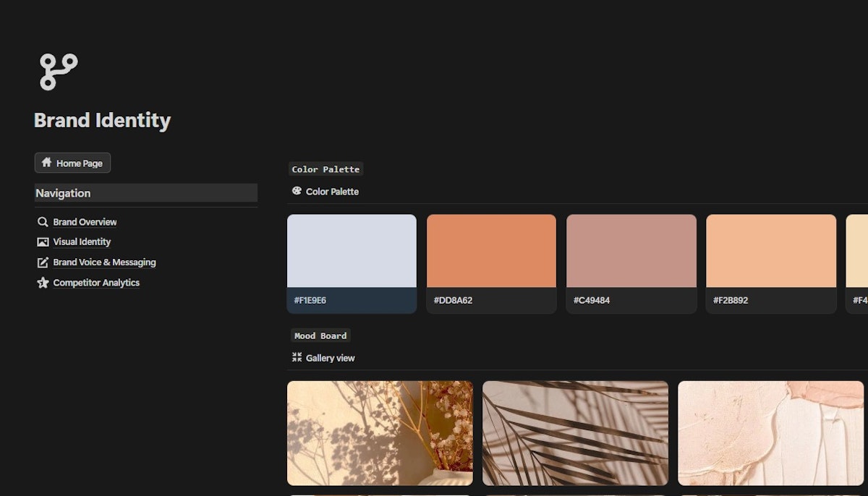Viewport: 868px width, 496px height.
Task: Open the #F2B892 peach color card
Action: 771,264
